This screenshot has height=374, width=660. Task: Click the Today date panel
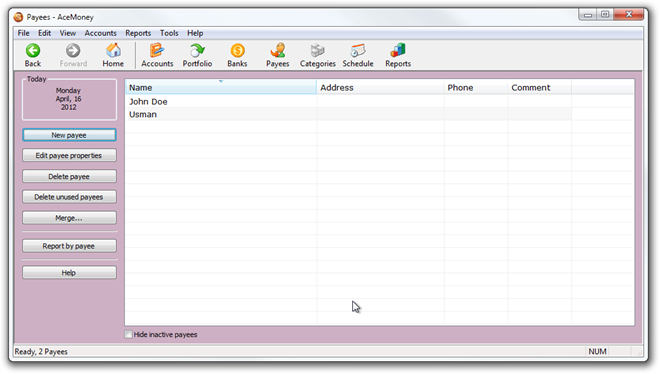click(x=69, y=99)
